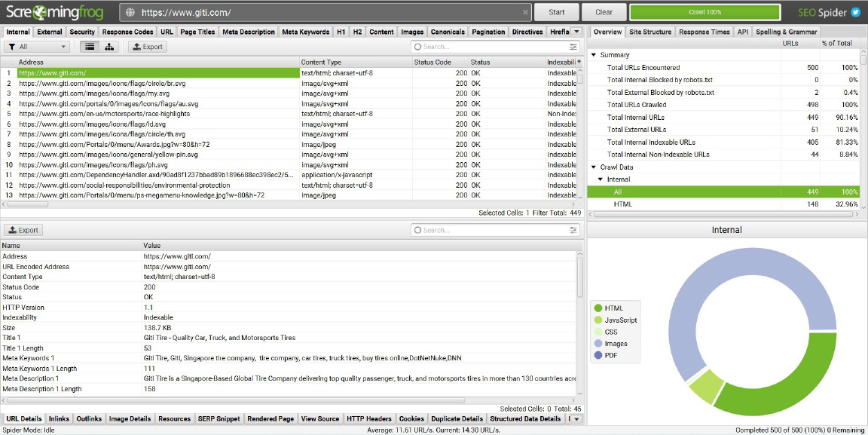Open the Security tab

pos(82,32)
